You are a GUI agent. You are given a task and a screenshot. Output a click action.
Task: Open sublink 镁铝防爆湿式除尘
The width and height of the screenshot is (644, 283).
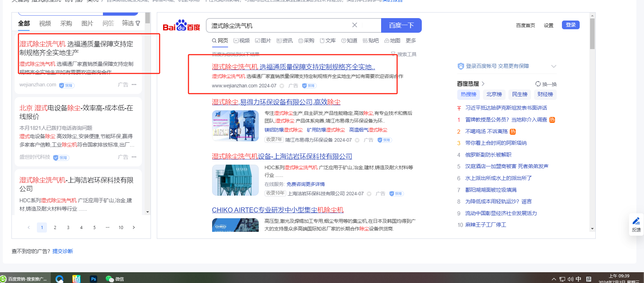coord(283,130)
